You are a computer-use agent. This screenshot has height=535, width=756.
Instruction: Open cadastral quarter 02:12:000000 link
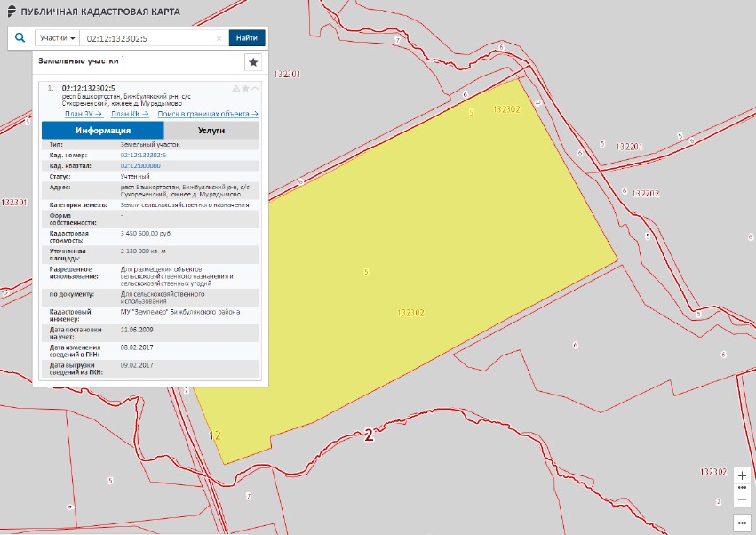[x=140, y=165]
